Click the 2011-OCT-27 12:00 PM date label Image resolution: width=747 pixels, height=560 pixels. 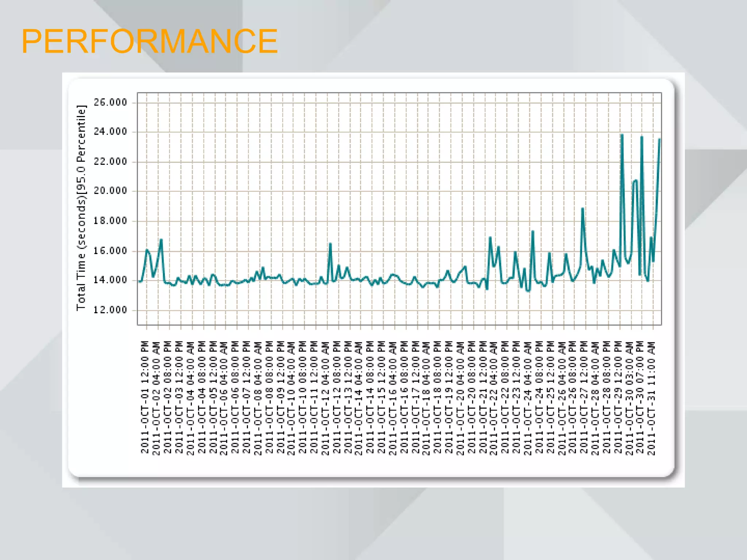point(584,398)
